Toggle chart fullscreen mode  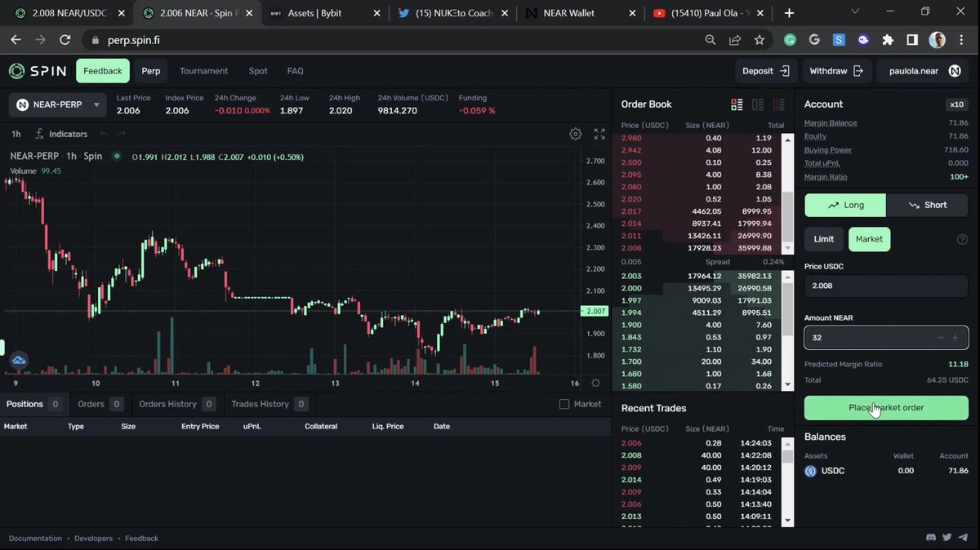point(599,134)
